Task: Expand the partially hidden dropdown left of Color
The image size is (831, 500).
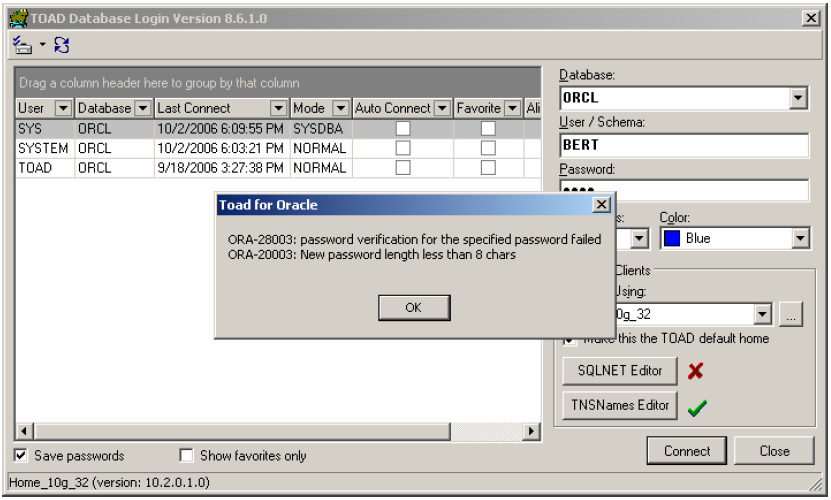Action: point(639,238)
